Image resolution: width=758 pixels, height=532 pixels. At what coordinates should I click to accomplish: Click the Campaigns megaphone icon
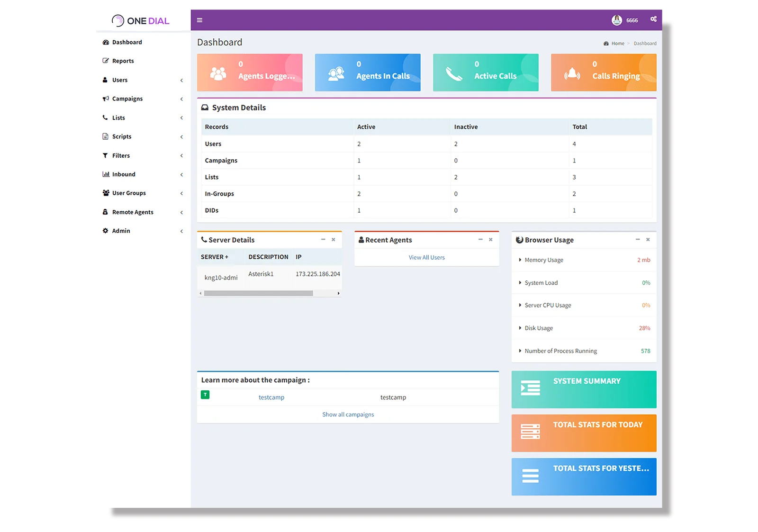106,99
